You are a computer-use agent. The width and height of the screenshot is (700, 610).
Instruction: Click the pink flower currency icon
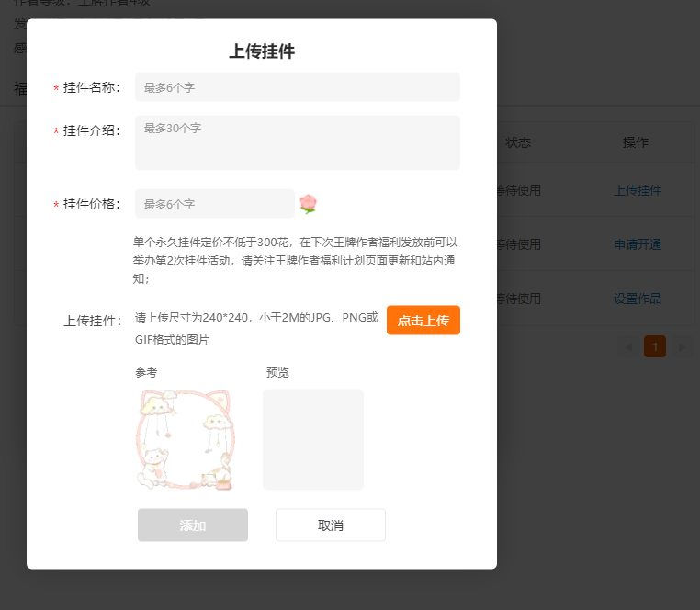point(308,204)
